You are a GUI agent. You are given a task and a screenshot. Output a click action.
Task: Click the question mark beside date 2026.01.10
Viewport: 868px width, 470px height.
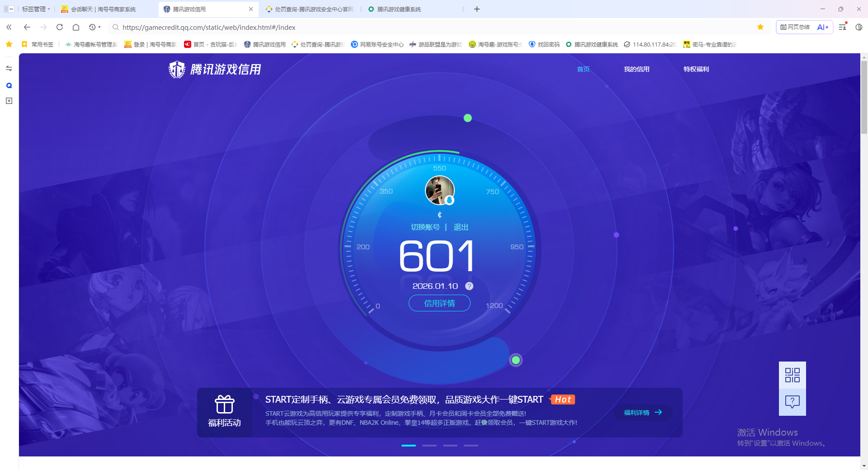[469, 286]
